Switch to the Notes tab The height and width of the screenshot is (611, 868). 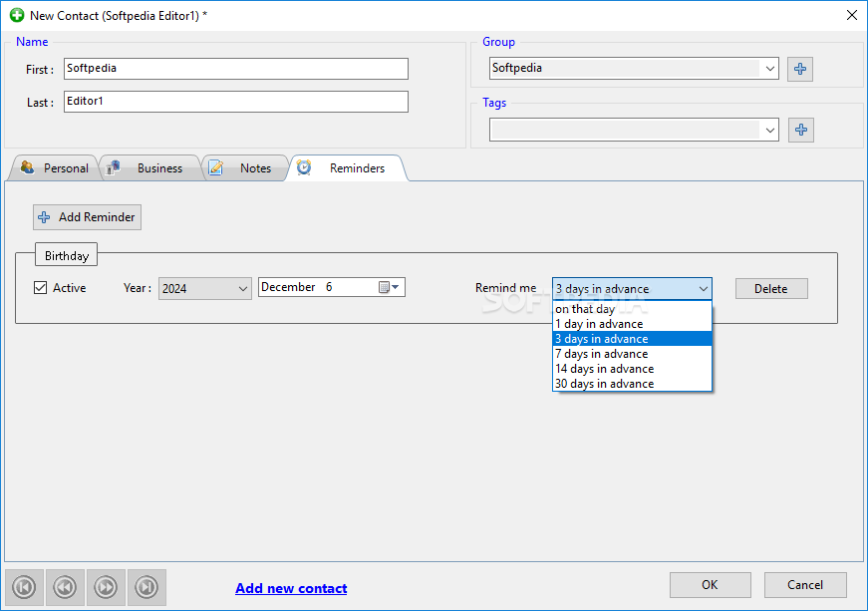(246, 168)
